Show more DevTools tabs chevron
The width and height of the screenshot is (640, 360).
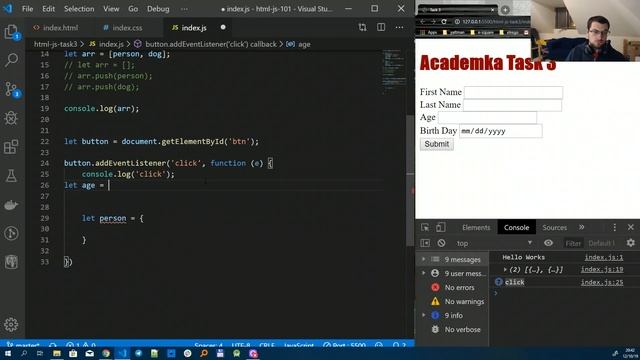pyautogui.click(x=582, y=227)
